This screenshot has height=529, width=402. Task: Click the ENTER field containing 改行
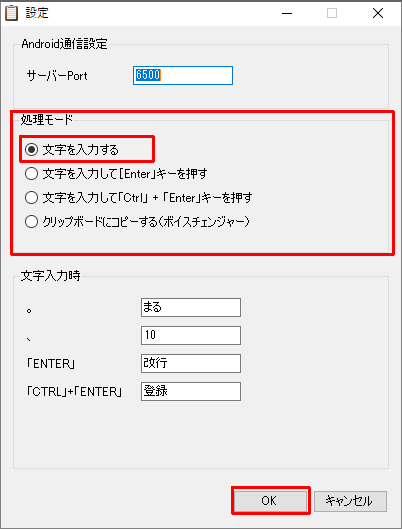coord(191,363)
